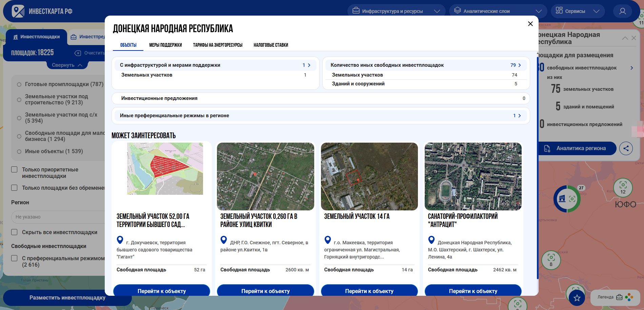This screenshot has height=310, width=644.
Task: Click Разместить инвестплощадку button
Action: 67,297
